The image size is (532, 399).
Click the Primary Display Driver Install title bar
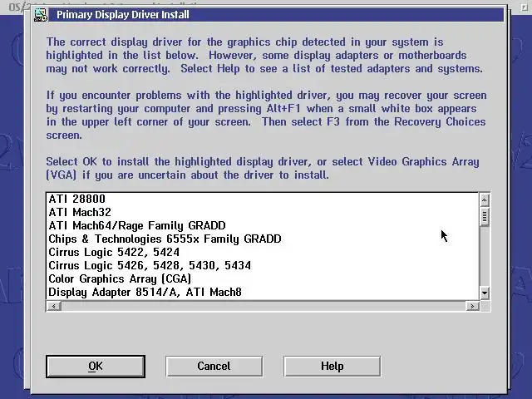(276, 15)
